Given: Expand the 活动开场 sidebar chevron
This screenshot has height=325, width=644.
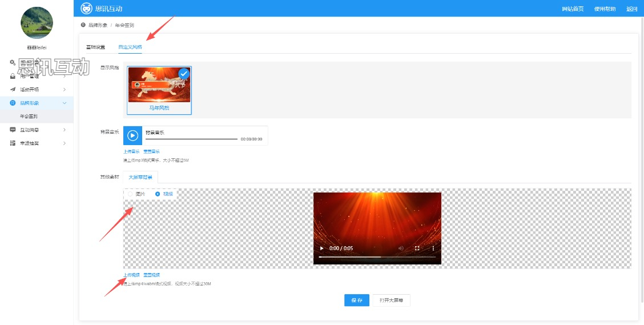Looking at the screenshot, I should coord(65,90).
